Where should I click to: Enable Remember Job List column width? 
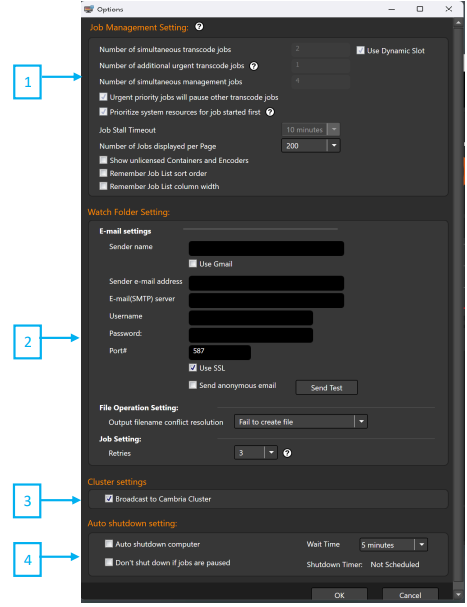pos(103,186)
